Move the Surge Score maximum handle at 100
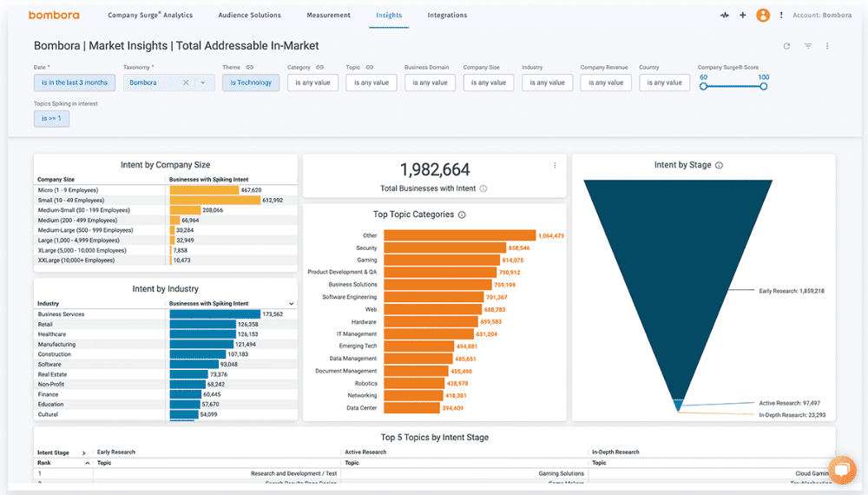Viewport: 868px width, 495px height. 763,86
